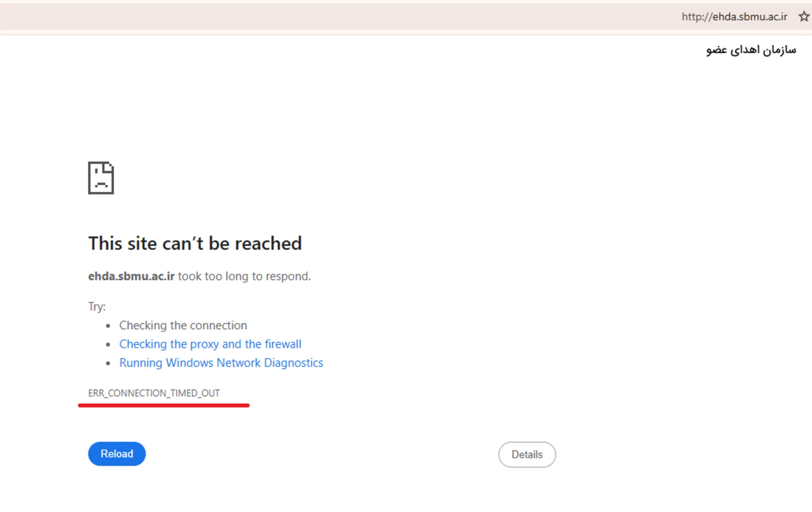
Task: Run Windows Network Diagnostics link
Action: point(221,363)
